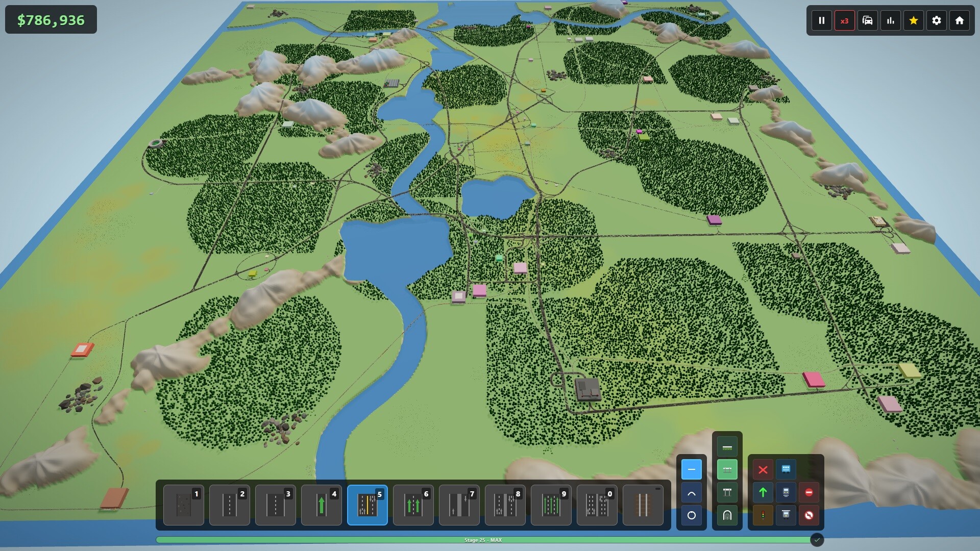Choose straight line drawing mode

click(x=692, y=469)
